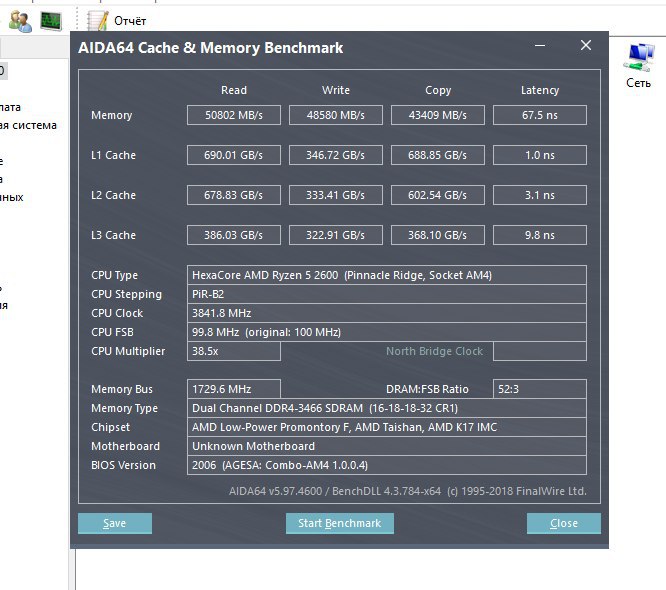This screenshot has height=590, width=666.
Task: Click L3 Cache Latency value 9.8 ns
Action: pos(540,235)
